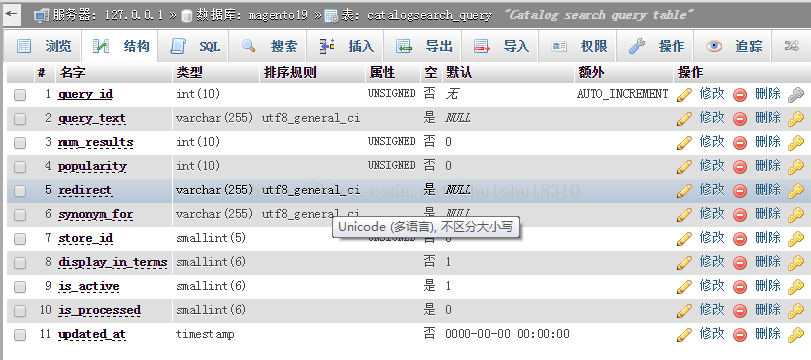Click red delete icon for is_processed

740,311
